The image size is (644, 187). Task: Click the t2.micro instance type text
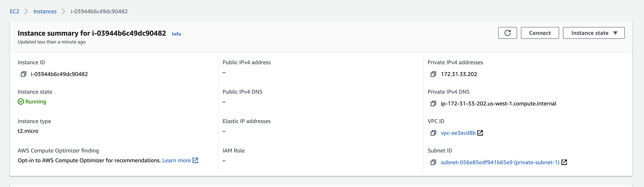[28, 131]
